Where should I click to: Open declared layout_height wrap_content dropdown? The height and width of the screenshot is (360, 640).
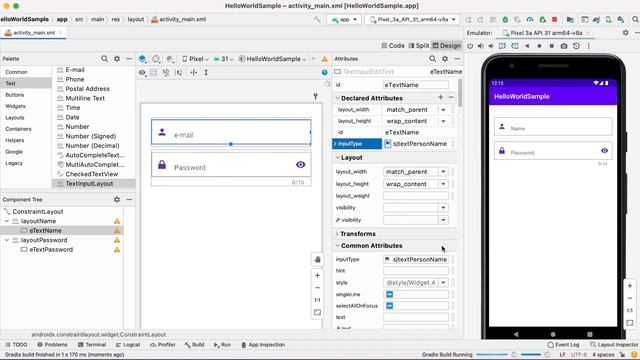pyautogui.click(x=443, y=121)
